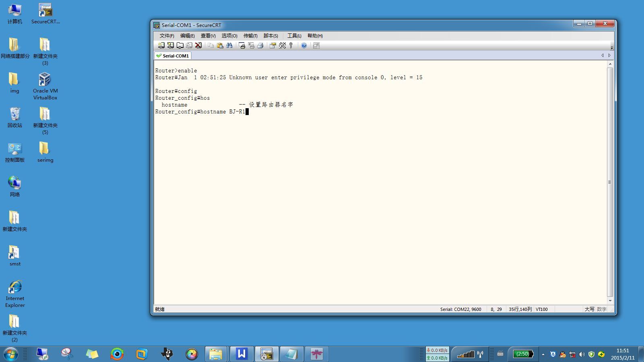Click the volume tray icon
The height and width of the screenshot is (362, 644).
tap(582, 354)
